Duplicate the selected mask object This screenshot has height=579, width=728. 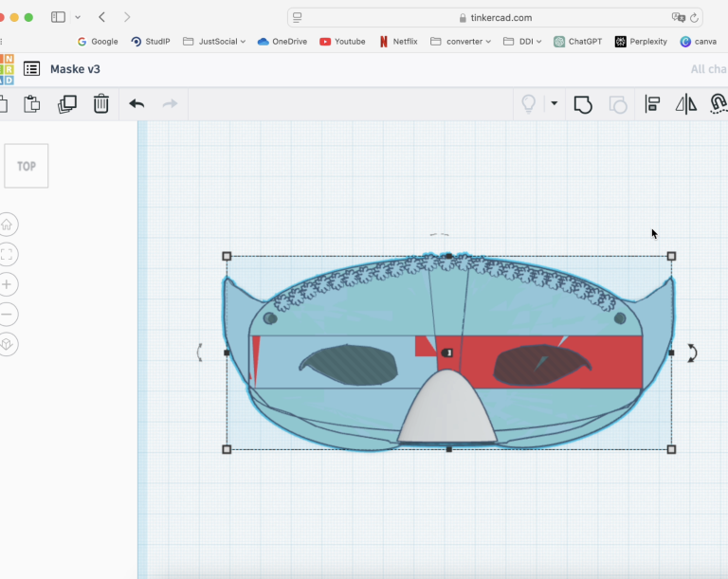click(x=67, y=104)
